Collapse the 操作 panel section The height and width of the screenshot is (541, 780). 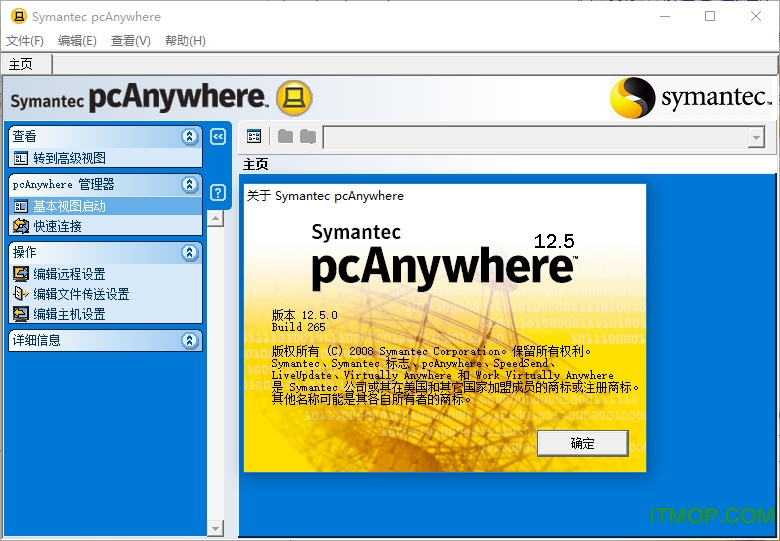click(x=190, y=252)
